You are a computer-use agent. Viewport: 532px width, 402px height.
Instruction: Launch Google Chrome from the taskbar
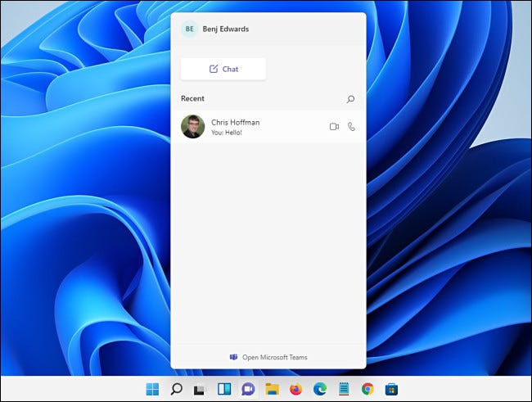[x=367, y=389]
